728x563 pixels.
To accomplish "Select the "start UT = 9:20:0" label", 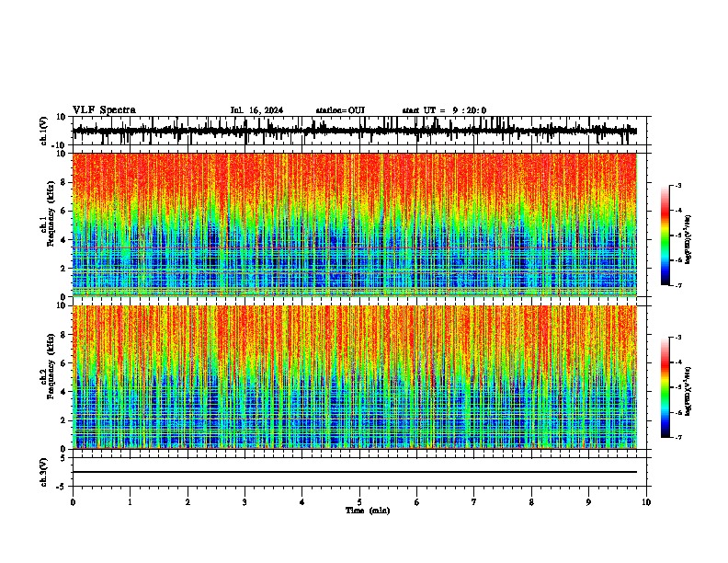I will tap(444, 110).
